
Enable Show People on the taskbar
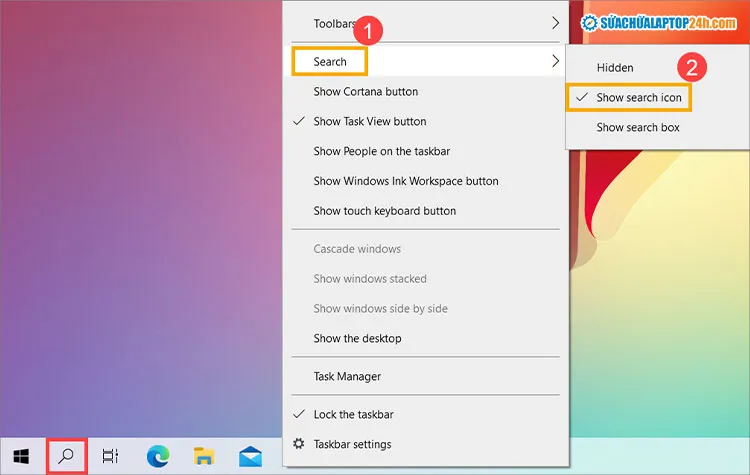pyautogui.click(x=381, y=152)
